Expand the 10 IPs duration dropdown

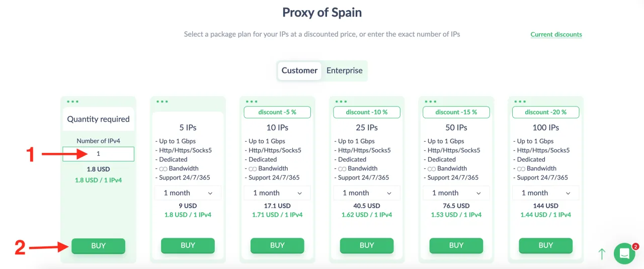pyautogui.click(x=277, y=193)
